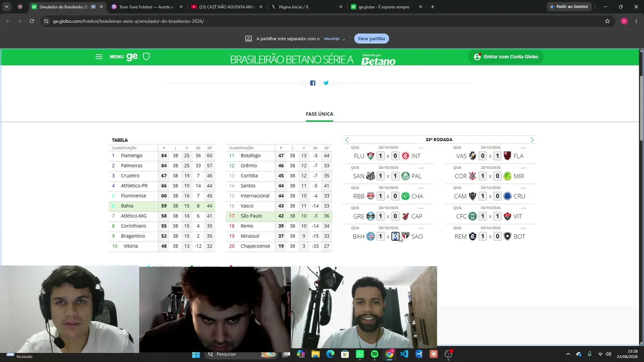Click the Remo crest in REM x BOT
The width and height of the screenshot is (644, 362).
(x=472, y=236)
